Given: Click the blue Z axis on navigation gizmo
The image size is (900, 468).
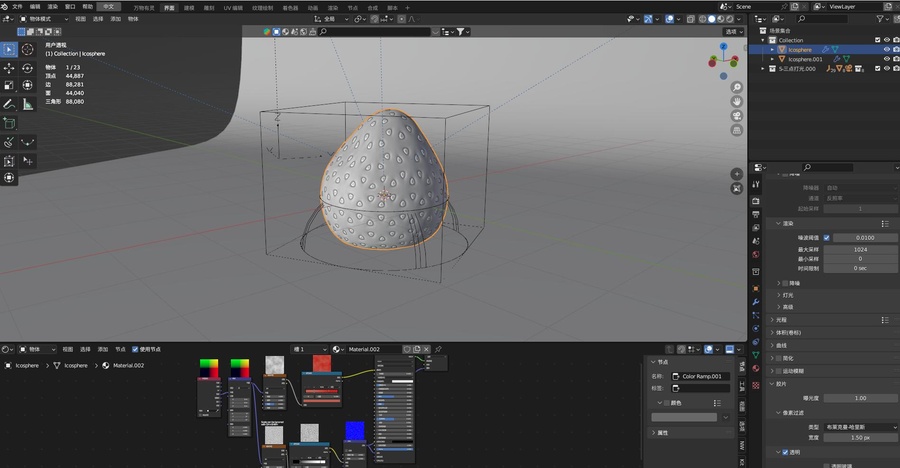Looking at the screenshot, I should coord(723,47).
